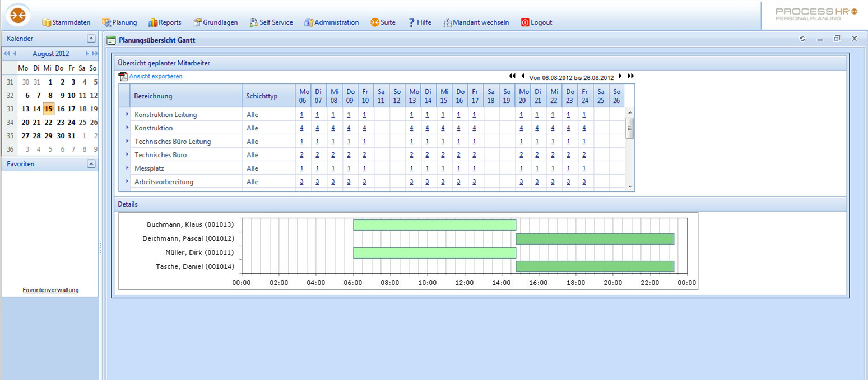Click the orange Process HR logo button
The image size is (868, 380).
point(18,16)
